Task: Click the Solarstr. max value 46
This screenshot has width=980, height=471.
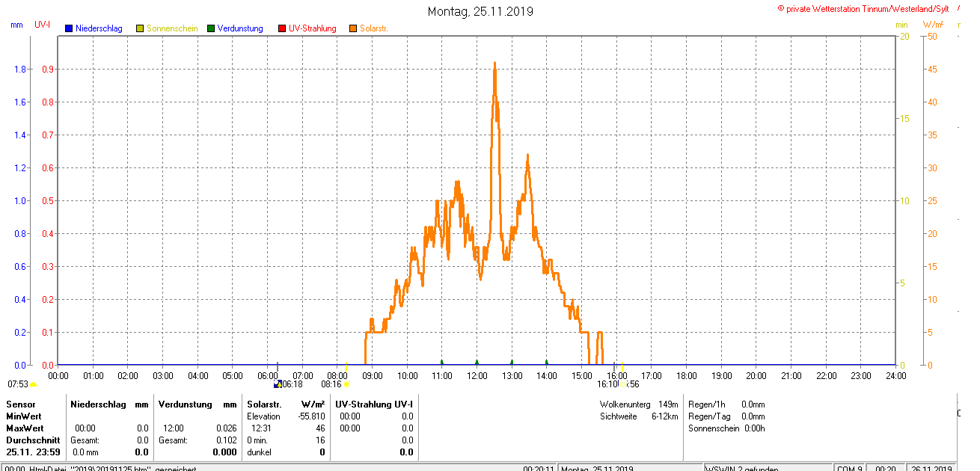Action: (320, 428)
